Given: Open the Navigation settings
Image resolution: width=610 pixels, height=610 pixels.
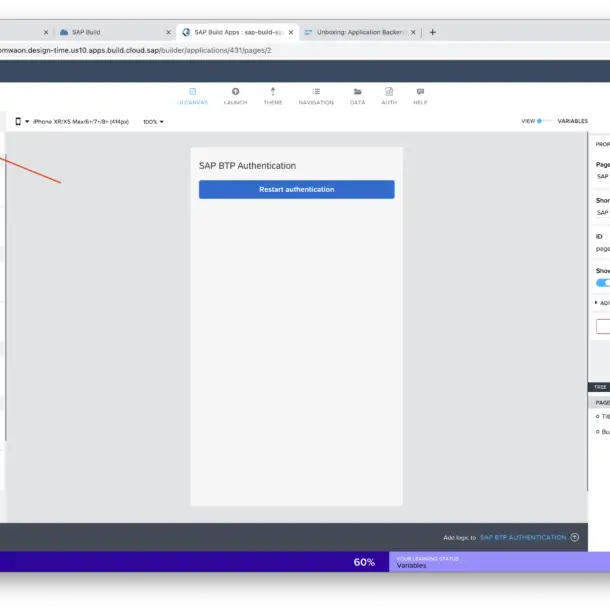Looking at the screenshot, I should pos(316,96).
